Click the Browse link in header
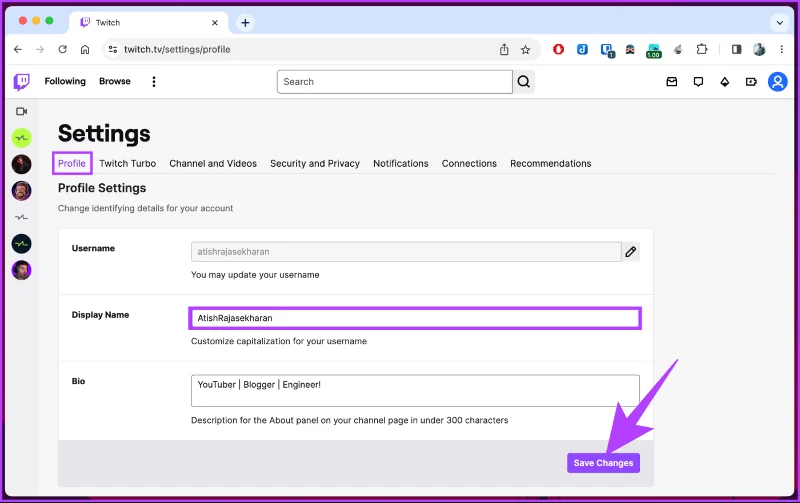The width and height of the screenshot is (800, 503). [115, 81]
